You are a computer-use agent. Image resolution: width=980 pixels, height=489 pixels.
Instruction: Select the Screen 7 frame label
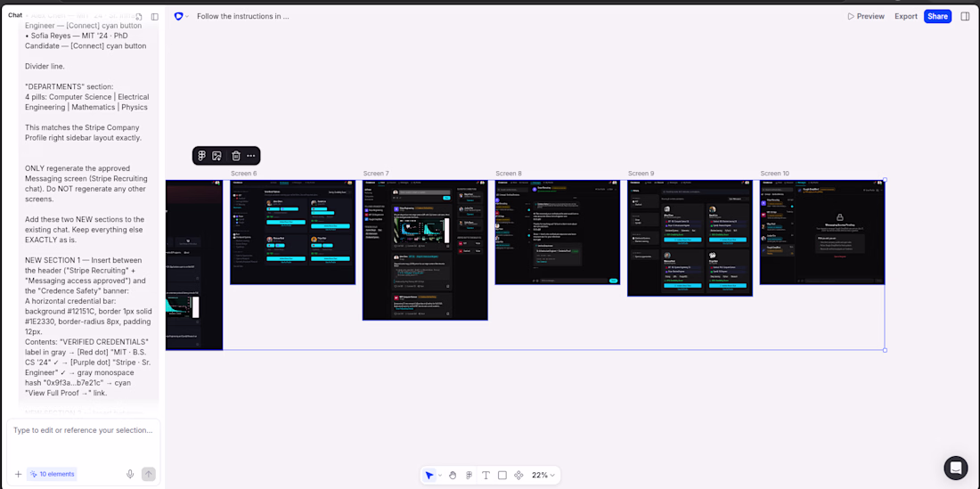click(376, 173)
